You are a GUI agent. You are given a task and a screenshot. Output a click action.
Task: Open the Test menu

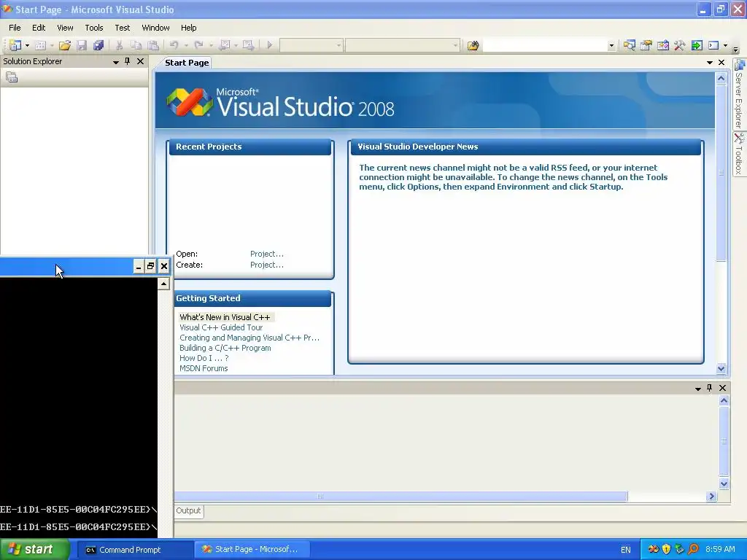(123, 28)
